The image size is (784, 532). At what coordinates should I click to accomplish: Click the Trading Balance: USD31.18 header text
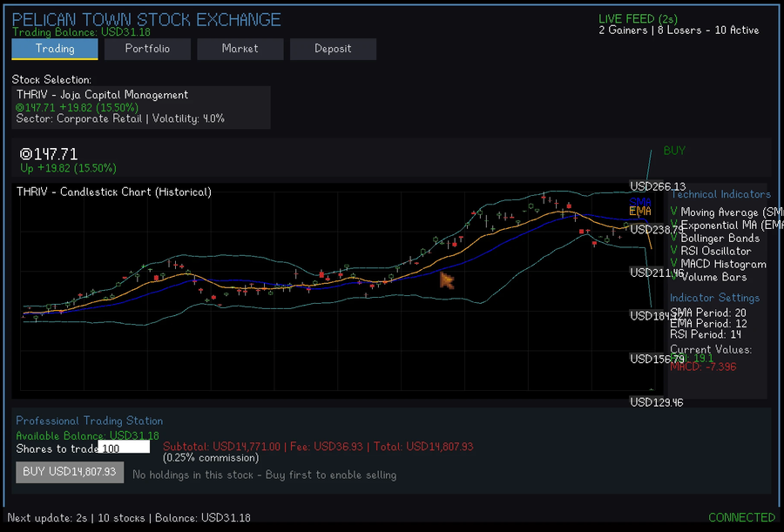[x=82, y=32]
